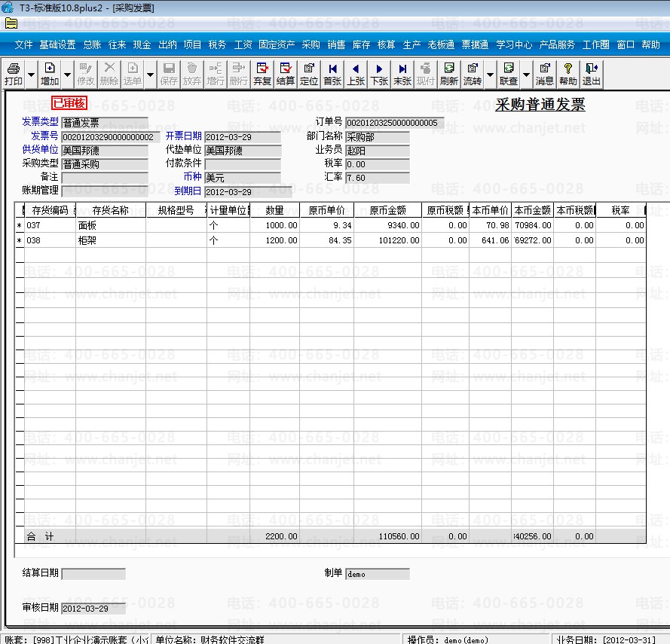Click the 退出 exit toolbar icon
Viewport: 670px width, 644px height.
[592, 75]
